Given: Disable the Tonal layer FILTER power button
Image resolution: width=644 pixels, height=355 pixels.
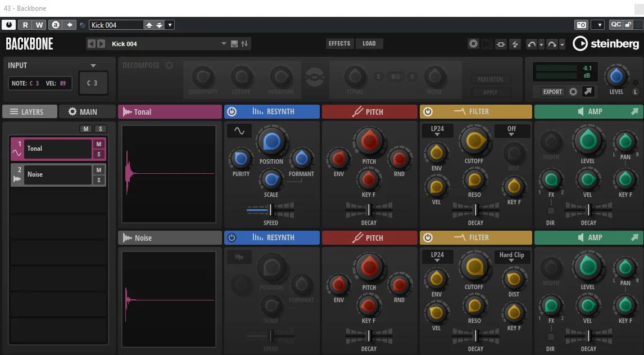Looking at the screenshot, I should click(428, 111).
